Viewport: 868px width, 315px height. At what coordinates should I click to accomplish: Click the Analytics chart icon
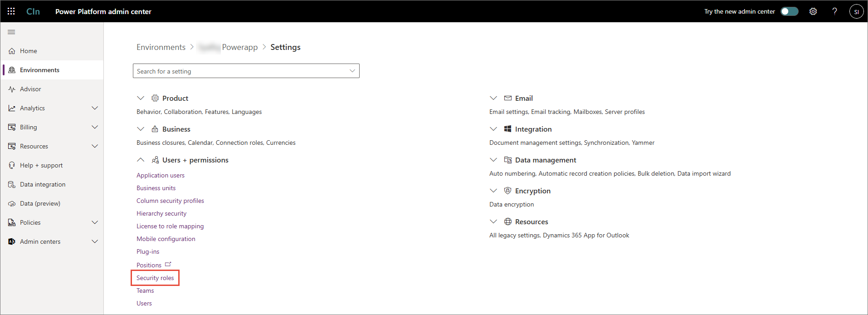12,108
